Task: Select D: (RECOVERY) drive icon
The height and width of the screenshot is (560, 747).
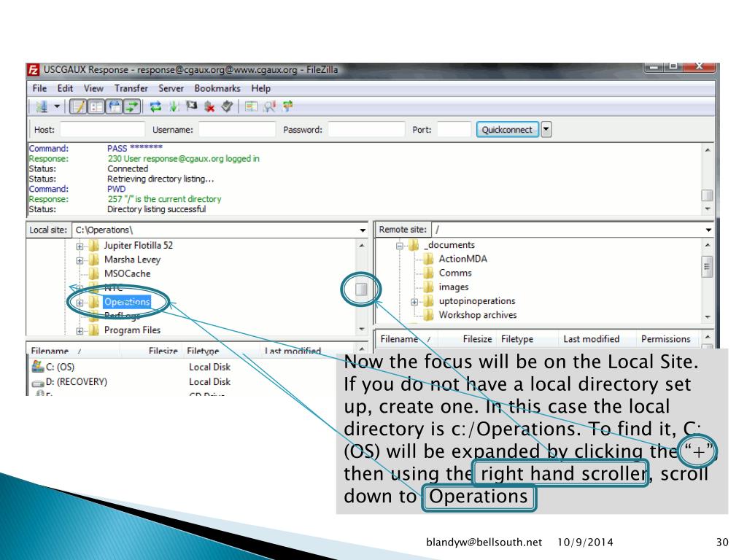Action: (x=38, y=382)
